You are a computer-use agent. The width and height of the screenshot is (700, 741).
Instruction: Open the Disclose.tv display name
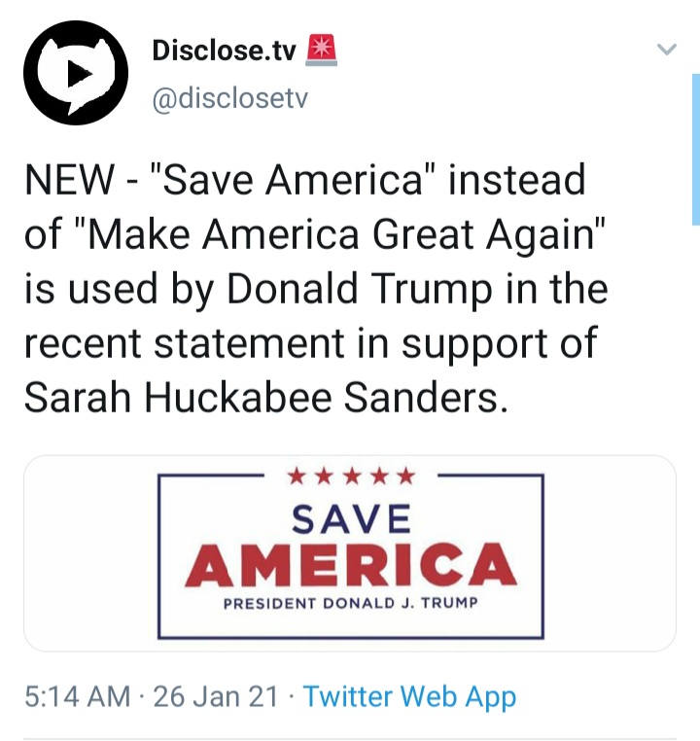click(x=224, y=51)
